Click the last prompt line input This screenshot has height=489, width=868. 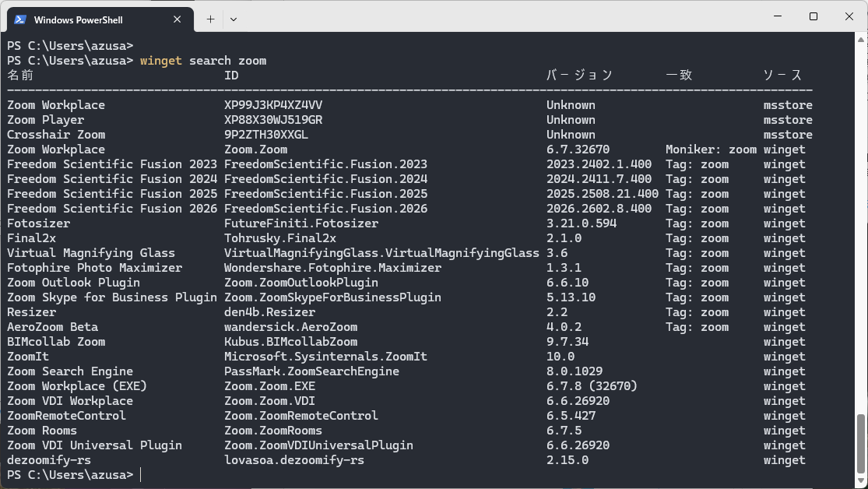point(141,475)
